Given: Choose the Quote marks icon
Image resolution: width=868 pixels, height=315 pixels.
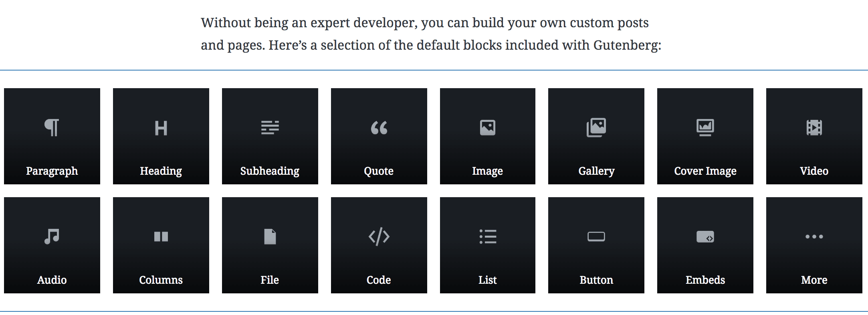Looking at the screenshot, I should coord(379,128).
